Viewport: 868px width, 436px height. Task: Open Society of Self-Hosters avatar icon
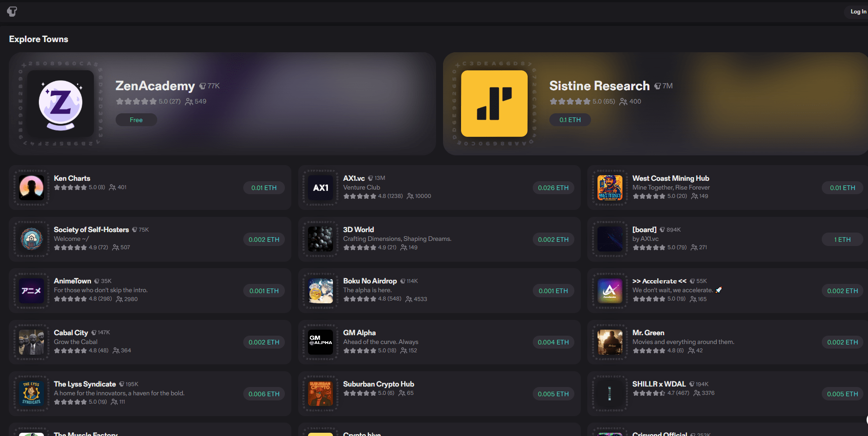tap(31, 239)
